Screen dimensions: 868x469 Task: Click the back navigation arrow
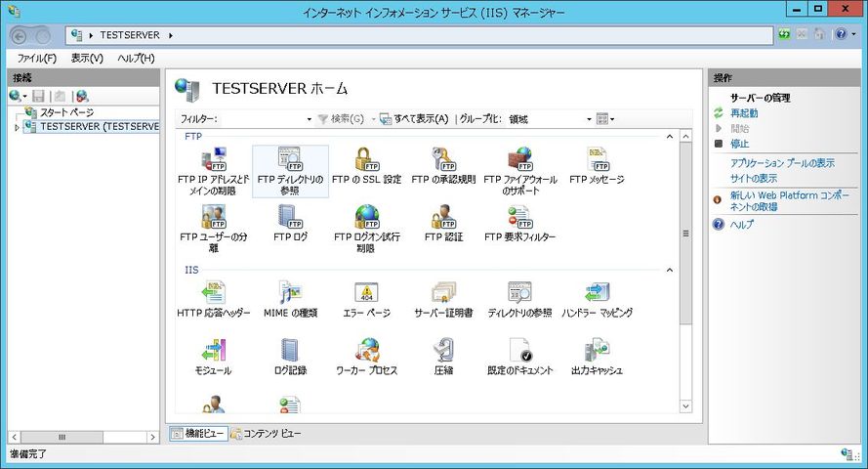(19, 36)
